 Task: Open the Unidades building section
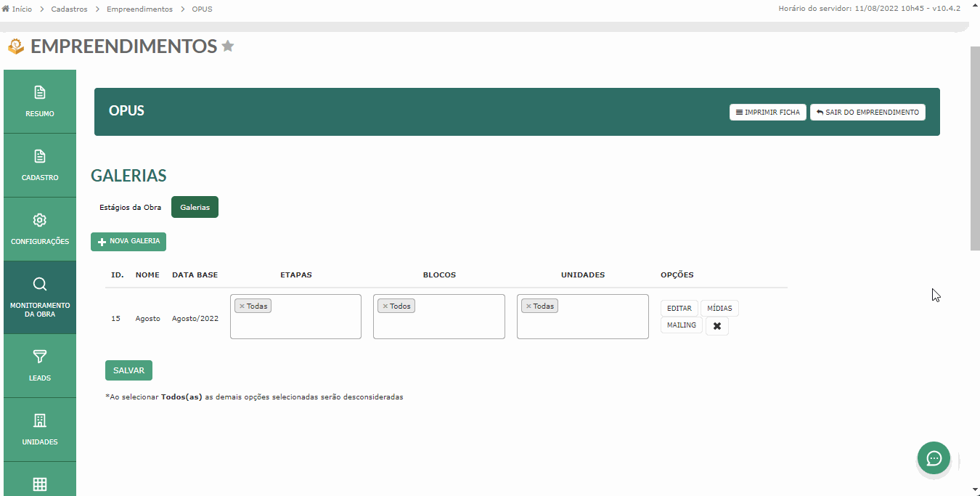40,430
